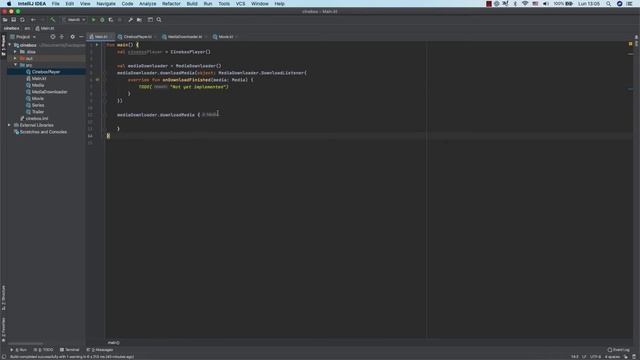Switch to Main.kt editor tab

tap(101, 37)
